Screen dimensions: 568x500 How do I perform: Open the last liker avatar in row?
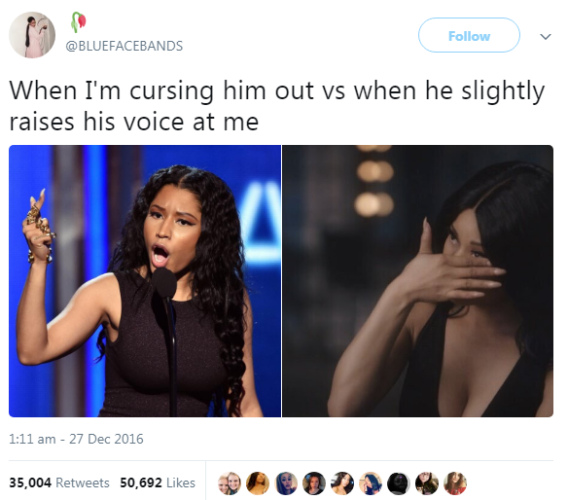pyautogui.click(x=455, y=483)
